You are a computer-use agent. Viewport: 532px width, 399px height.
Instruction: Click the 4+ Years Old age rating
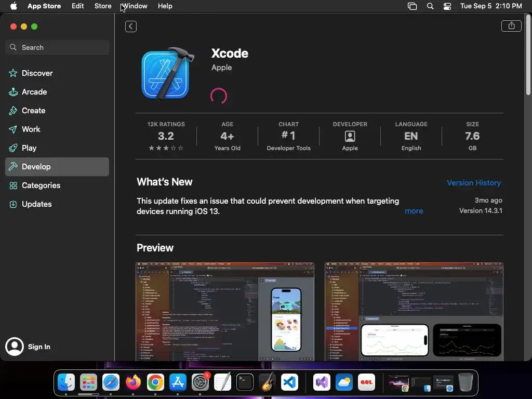click(228, 136)
